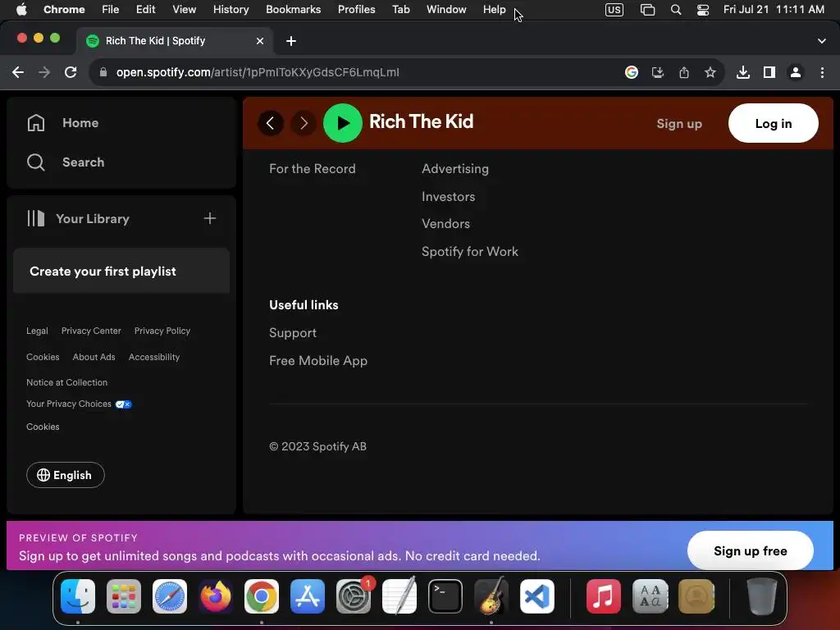
Task: Open Finder from the Dock
Action: (78, 596)
